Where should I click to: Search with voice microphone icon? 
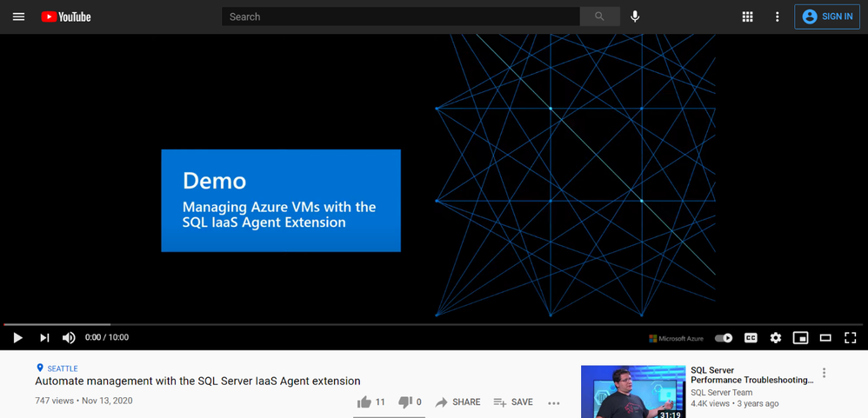tap(635, 17)
